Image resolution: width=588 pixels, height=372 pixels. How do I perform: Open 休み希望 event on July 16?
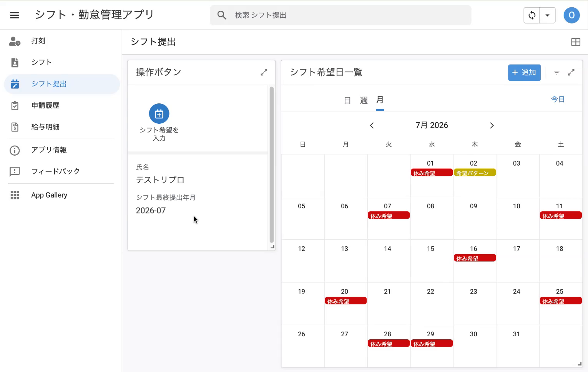click(x=475, y=258)
